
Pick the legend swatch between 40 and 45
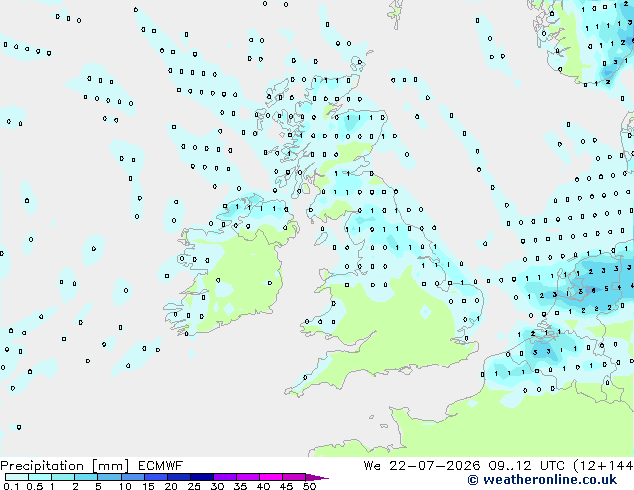tap(271, 477)
